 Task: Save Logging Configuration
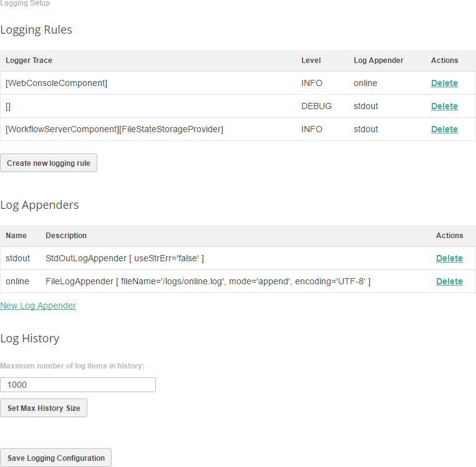click(56, 458)
